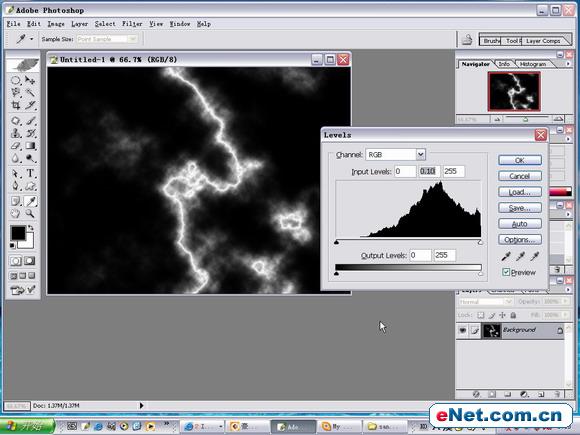Select the Patch healing tool

click(16, 121)
